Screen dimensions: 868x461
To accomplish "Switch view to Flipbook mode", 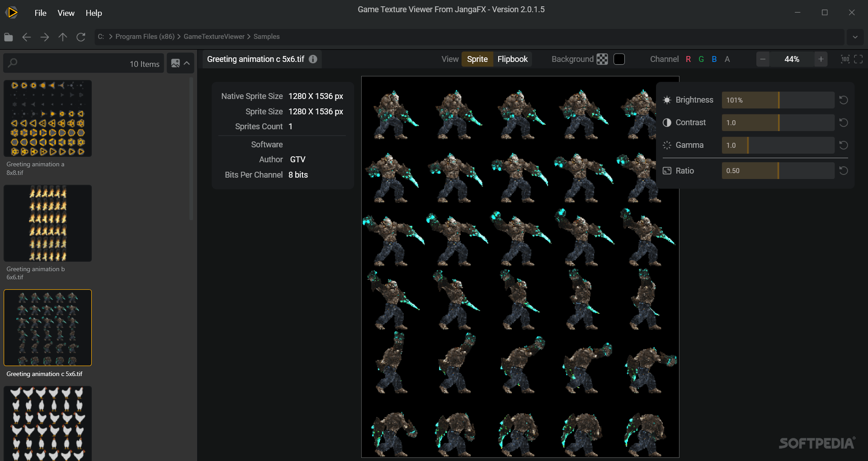I will [512, 59].
